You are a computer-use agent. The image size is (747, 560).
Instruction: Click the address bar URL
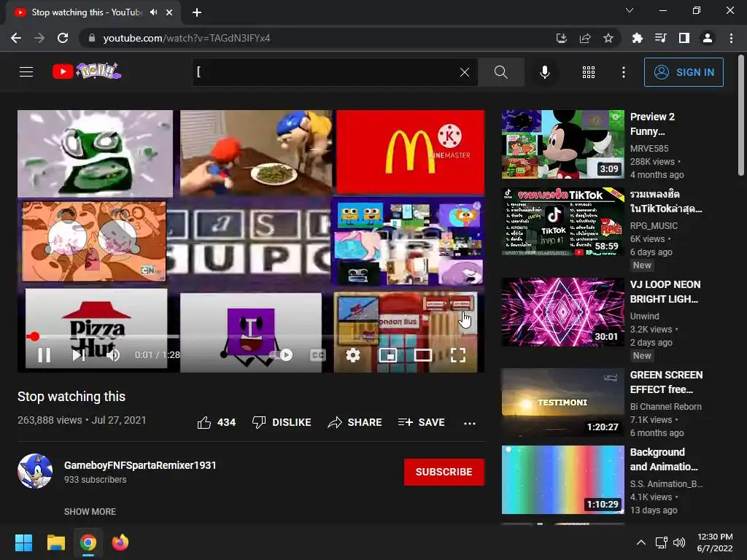186,38
